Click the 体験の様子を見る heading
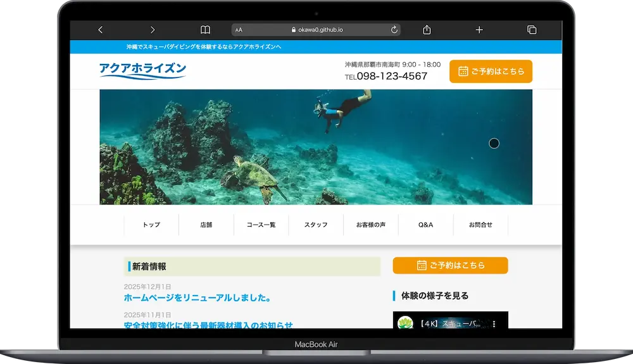633x364 pixels. tap(435, 296)
